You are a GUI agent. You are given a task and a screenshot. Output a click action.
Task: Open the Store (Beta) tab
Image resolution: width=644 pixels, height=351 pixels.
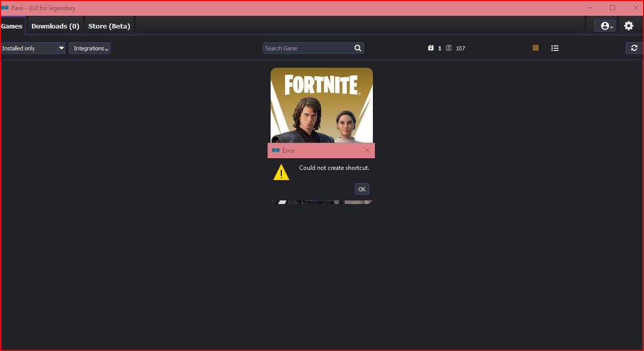109,26
